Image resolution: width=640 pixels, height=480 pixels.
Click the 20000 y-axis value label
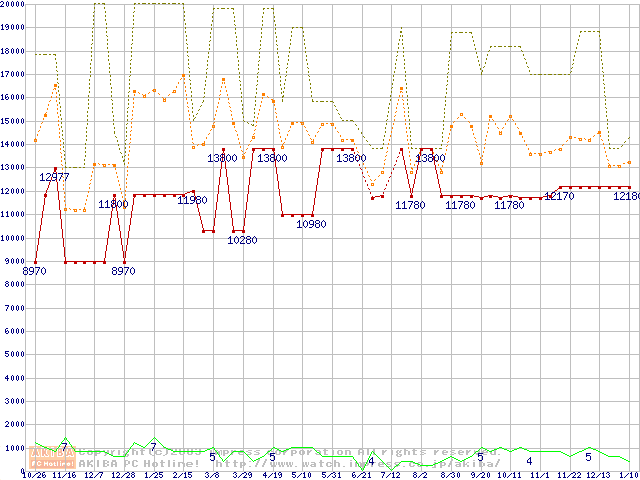12,3
